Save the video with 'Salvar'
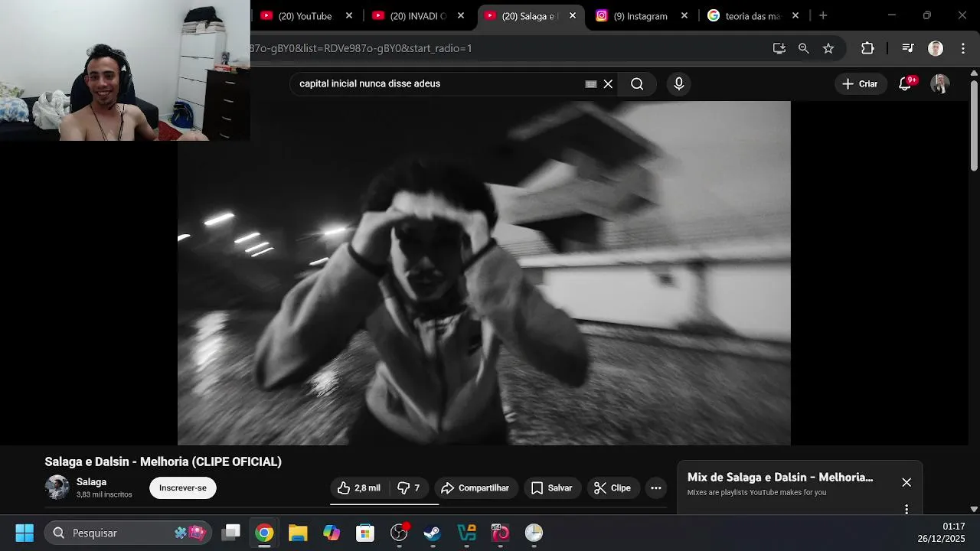This screenshot has height=551, width=980. (552, 488)
